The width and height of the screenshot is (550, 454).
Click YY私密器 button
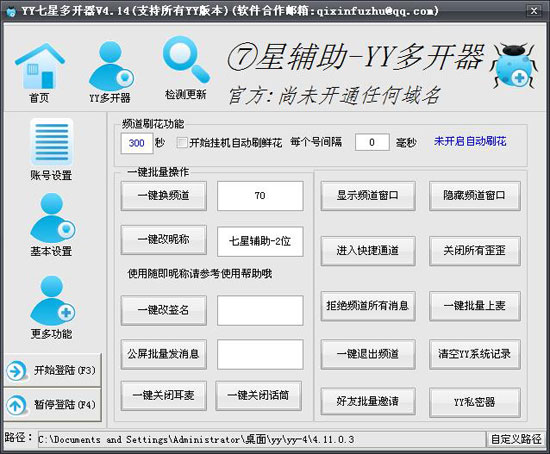tap(475, 402)
